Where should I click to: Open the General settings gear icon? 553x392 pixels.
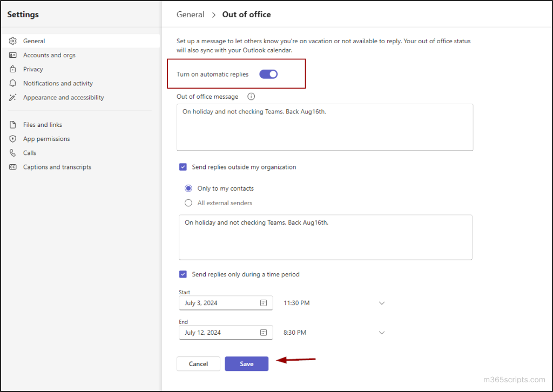(x=12, y=40)
